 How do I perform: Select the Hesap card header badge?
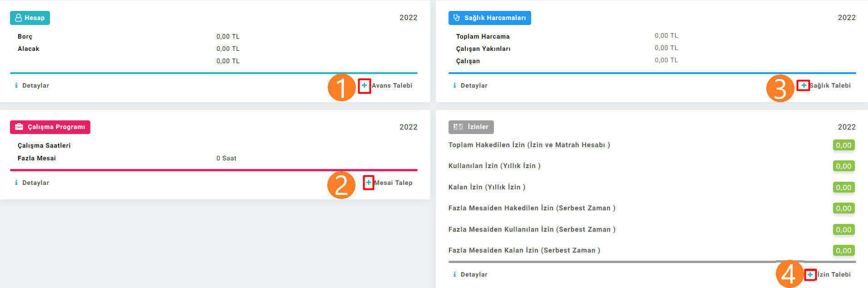point(30,18)
